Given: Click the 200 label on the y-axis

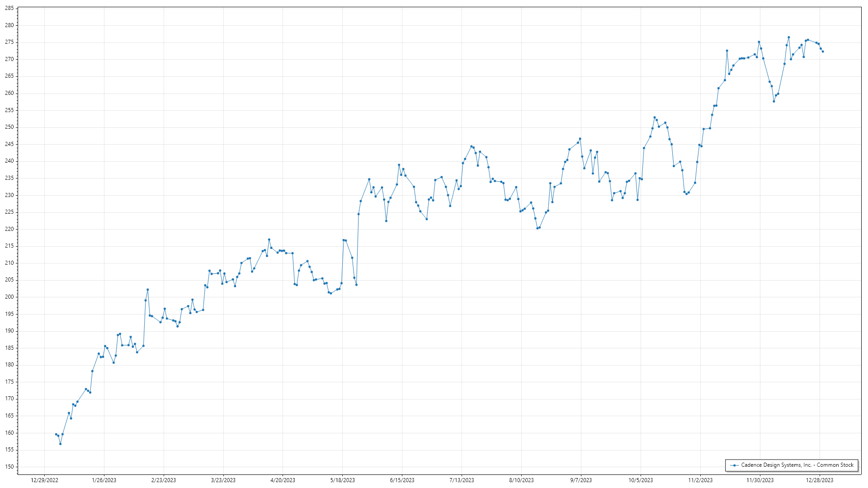Looking at the screenshot, I should (9, 297).
